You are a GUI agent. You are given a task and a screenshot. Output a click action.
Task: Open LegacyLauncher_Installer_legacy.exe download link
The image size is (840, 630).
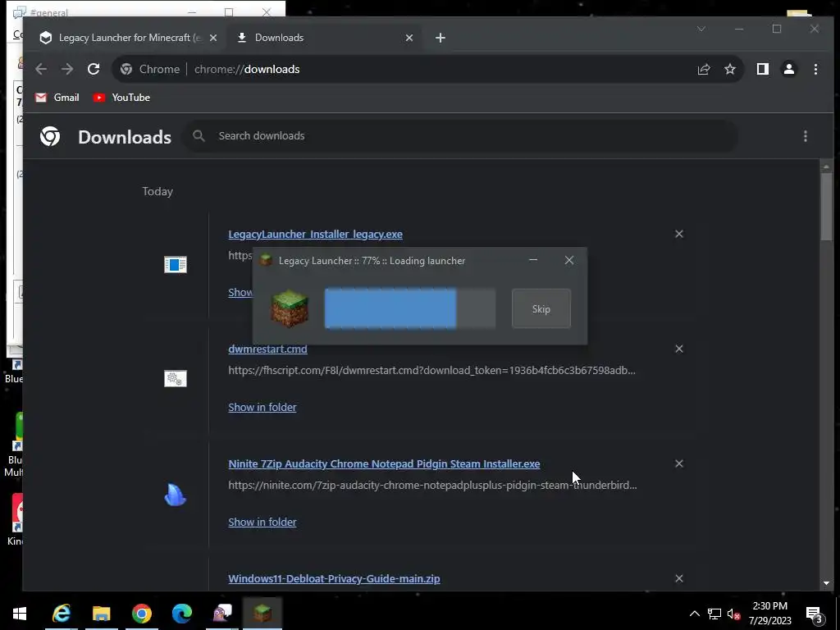coord(315,234)
